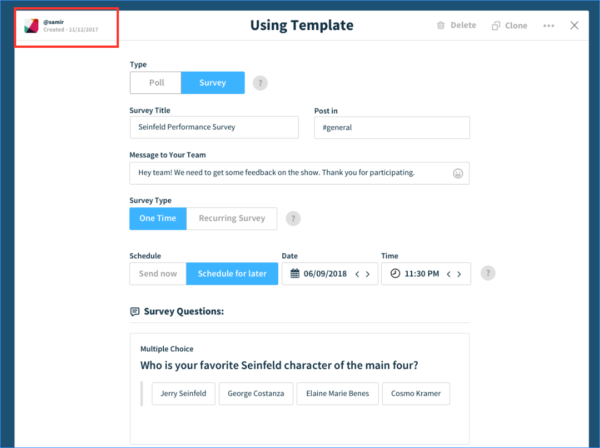Select the Survey type

click(213, 83)
